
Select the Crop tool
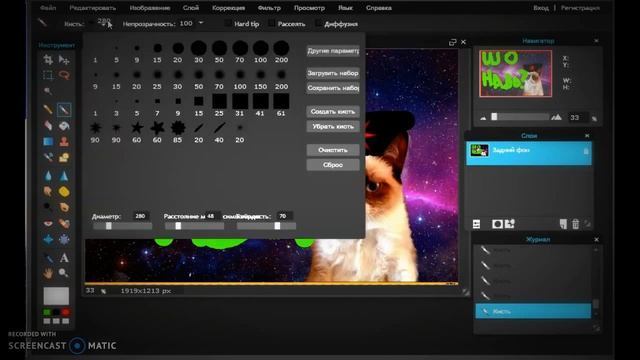48,60
